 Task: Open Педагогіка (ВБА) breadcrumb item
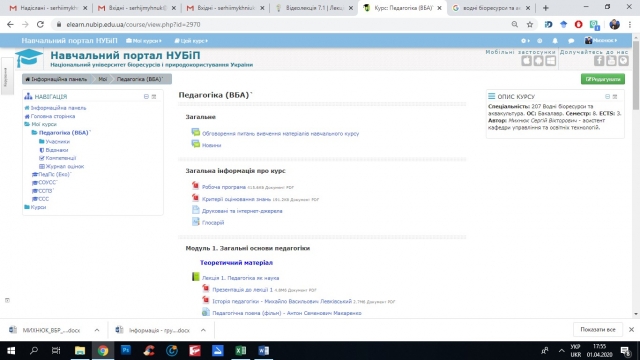pyautogui.click(x=140, y=79)
